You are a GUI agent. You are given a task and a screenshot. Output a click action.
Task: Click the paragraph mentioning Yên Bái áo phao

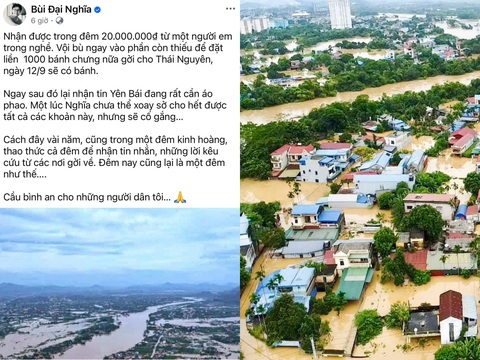(115, 105)
